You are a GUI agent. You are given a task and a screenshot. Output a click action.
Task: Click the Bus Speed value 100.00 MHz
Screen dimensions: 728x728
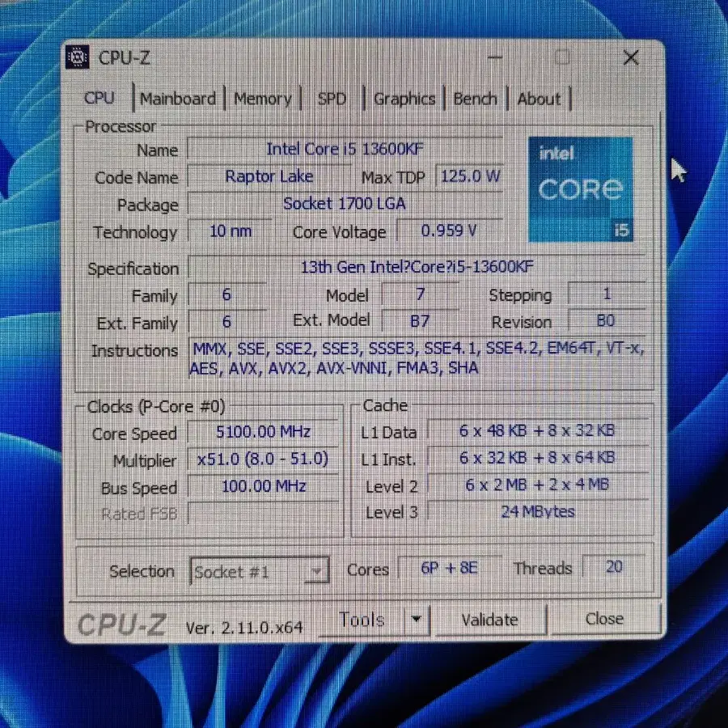click(263, 486)
